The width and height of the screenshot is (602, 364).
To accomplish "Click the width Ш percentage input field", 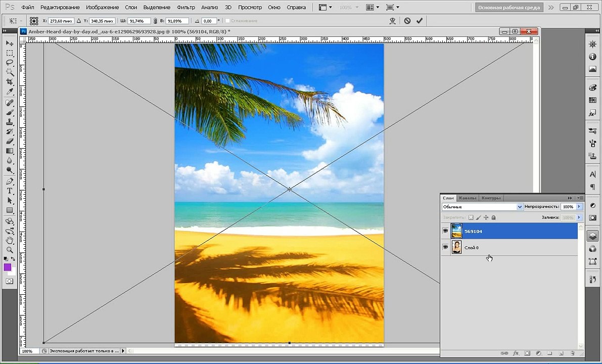I will 140,21.
